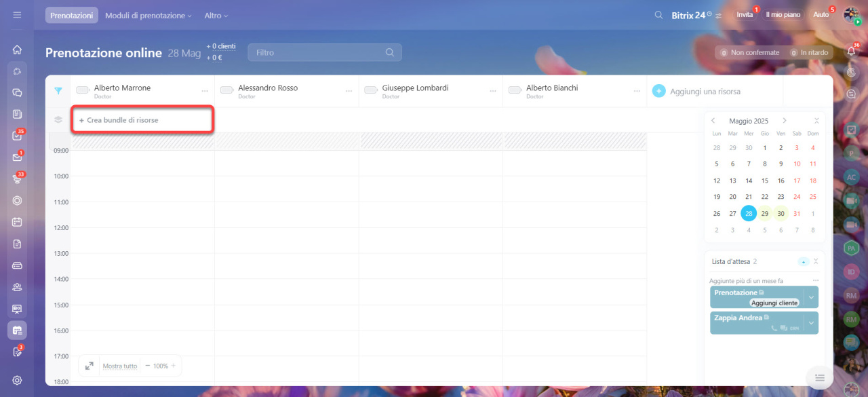The height and width of the screenshot is (397, 868).
Task: Open the mail icon with badge 1
Action: 17,157
